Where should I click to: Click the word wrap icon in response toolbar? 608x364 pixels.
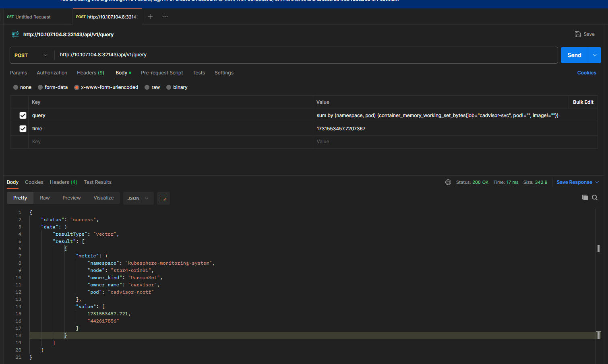pyautogui.click(x=163, y=198)
